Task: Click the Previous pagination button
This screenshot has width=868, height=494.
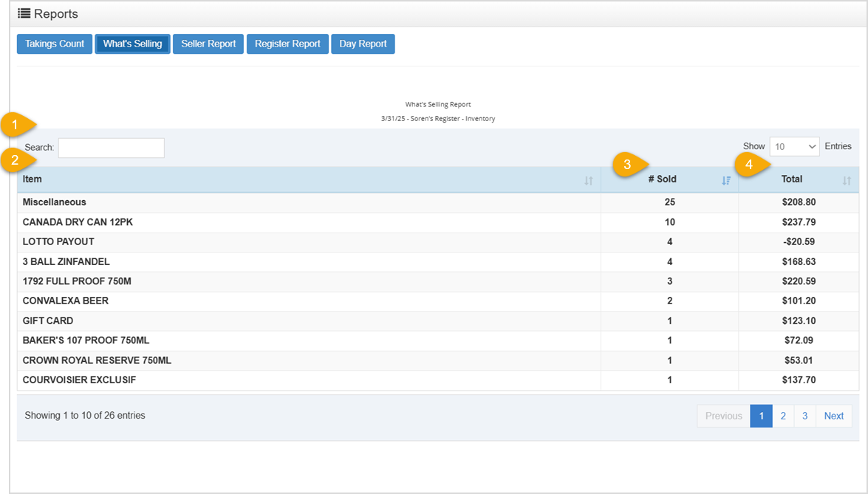Action: pos(722,416)
